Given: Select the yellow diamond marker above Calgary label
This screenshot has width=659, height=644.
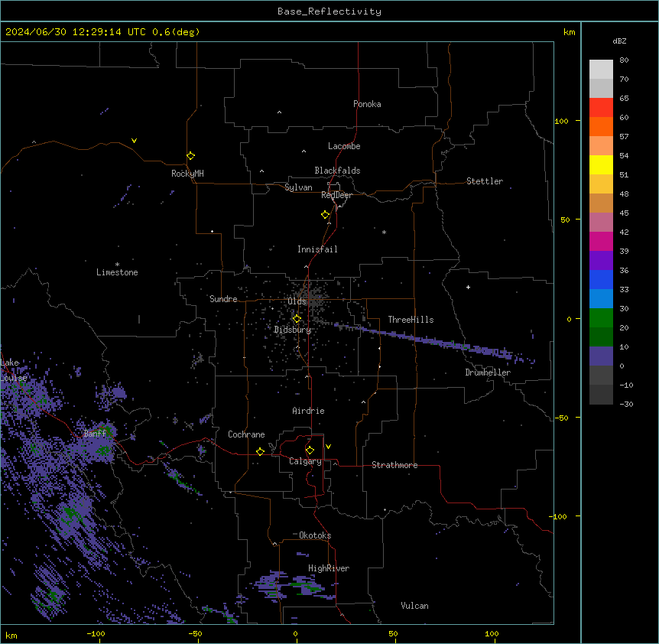Looking at the screenshot, I should [310, 450].
